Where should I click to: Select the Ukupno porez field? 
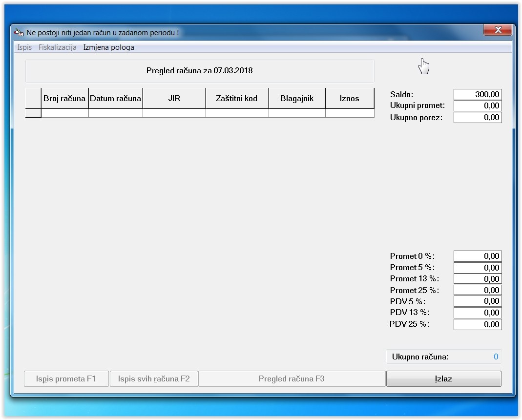tap(477, 117)
